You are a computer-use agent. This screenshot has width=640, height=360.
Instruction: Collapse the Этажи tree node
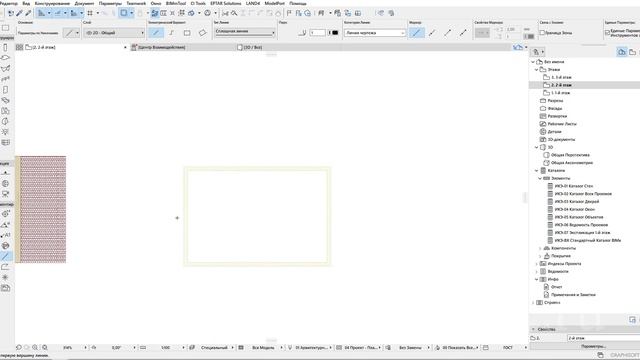click(x=536, y=69)
